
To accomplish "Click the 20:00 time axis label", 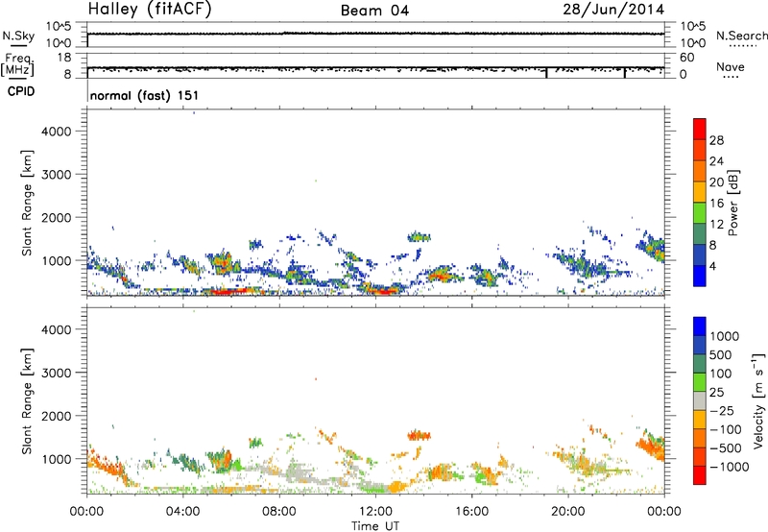I will pos(567,512).
